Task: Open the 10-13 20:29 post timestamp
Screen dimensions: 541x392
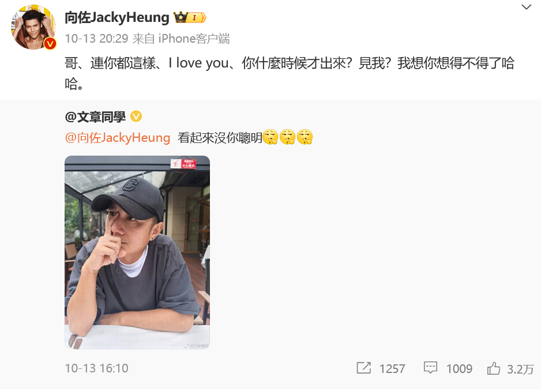Action: click(x=97, y=39)
